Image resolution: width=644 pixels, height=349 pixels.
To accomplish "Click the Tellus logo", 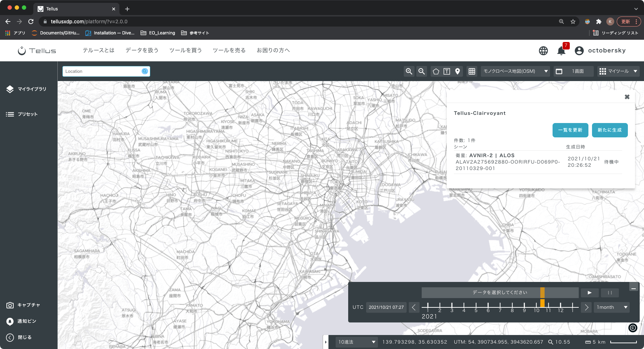I will point(37,51).
